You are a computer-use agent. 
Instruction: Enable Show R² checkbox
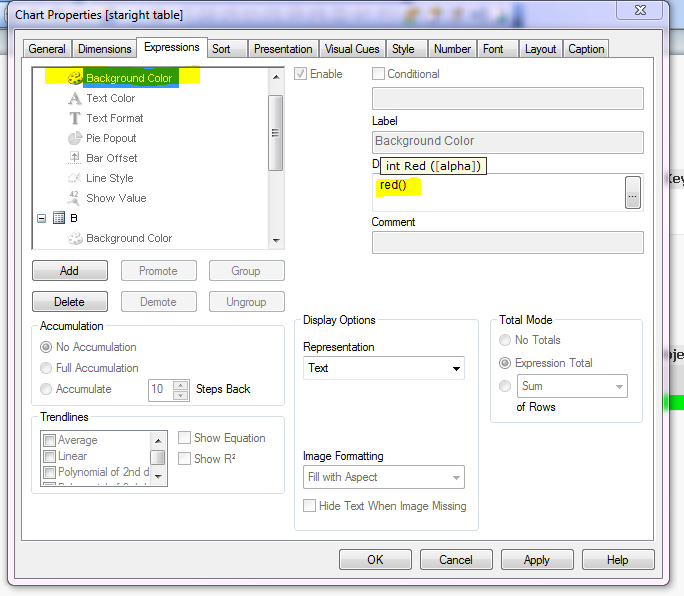click(185, 459)
